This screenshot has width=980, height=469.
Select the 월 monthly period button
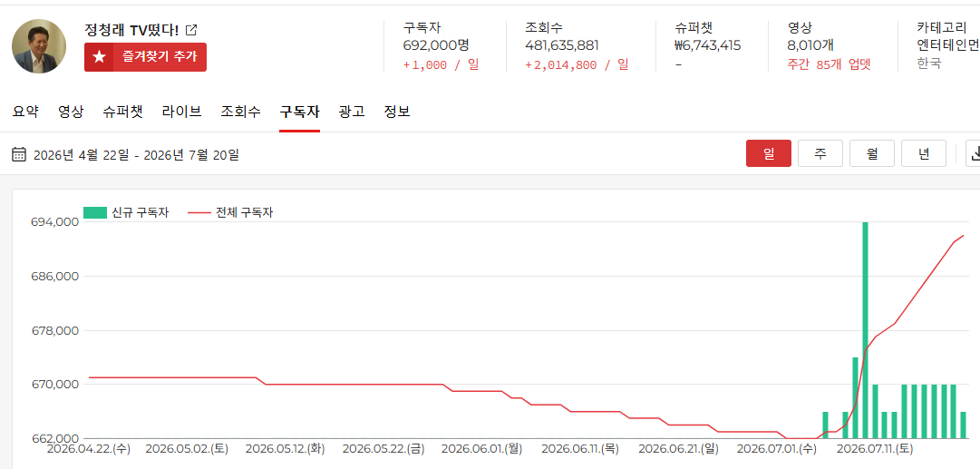point(872,153)
